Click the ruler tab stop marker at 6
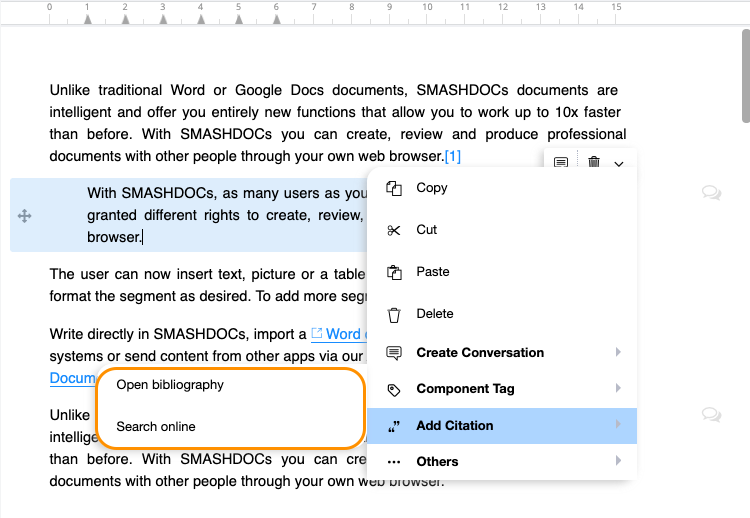Screen dimensions: 750x518 (x=276, y=20)
